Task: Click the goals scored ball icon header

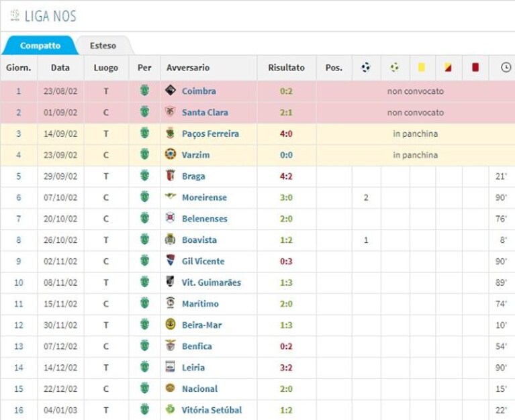Action: tap(365, 68)
